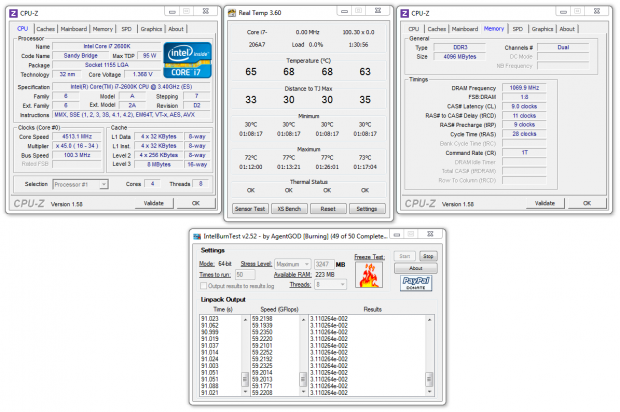This screenshot has height=412, width=620.
Task: Click the Times to run input field
Action: [x=245, y=274]
